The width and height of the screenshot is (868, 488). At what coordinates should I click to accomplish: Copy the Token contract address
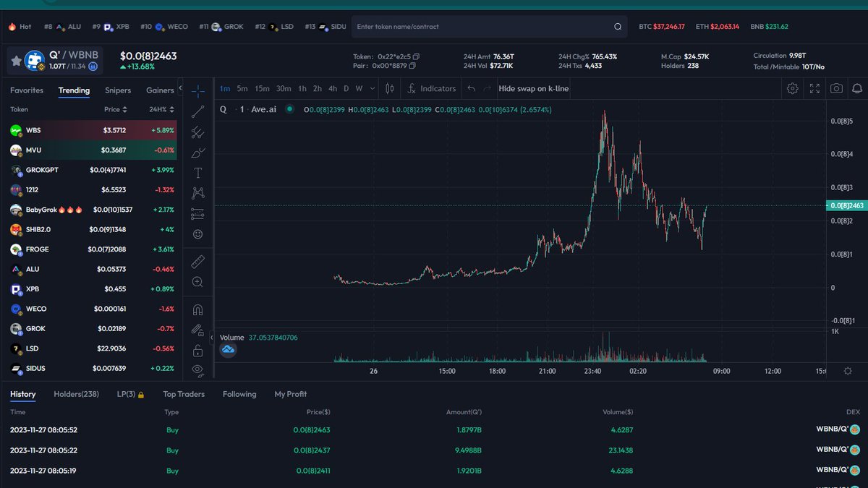click(x=416, y=56)
